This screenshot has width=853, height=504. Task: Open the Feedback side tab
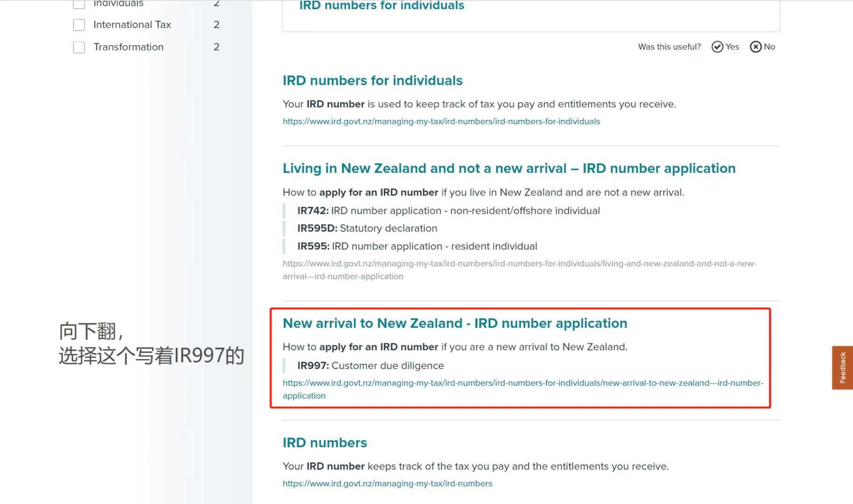pos(842,367)
